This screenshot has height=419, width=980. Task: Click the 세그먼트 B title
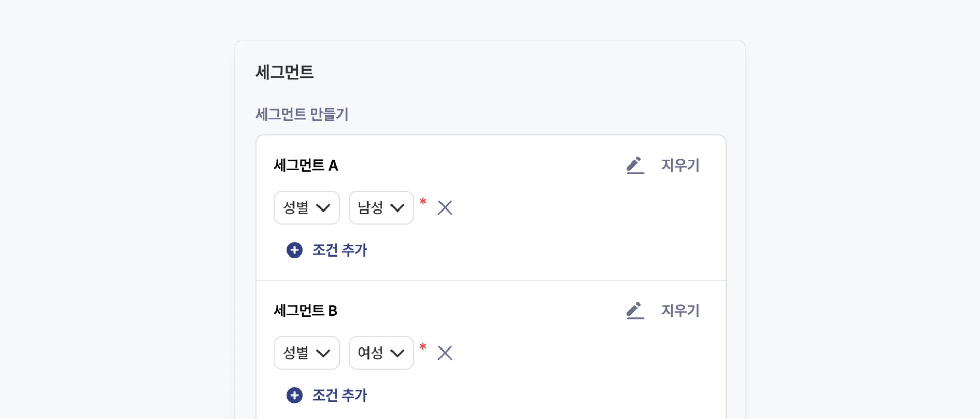pos(305,311)
